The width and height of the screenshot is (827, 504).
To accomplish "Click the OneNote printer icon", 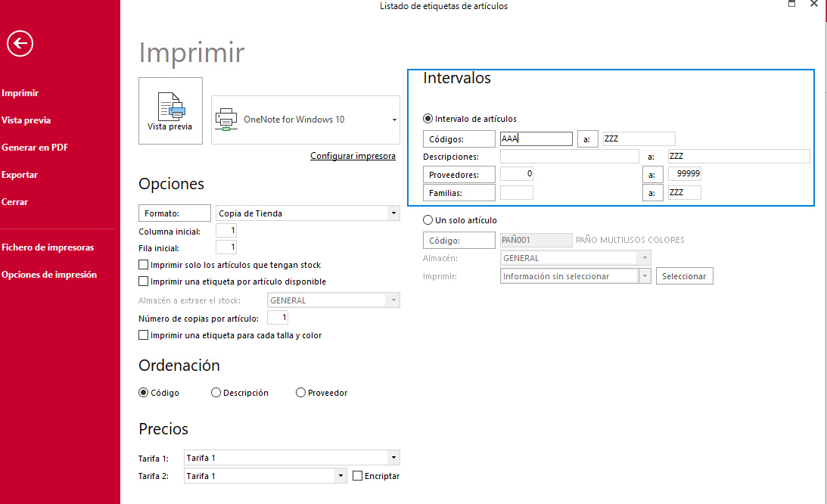I will 226,120.
